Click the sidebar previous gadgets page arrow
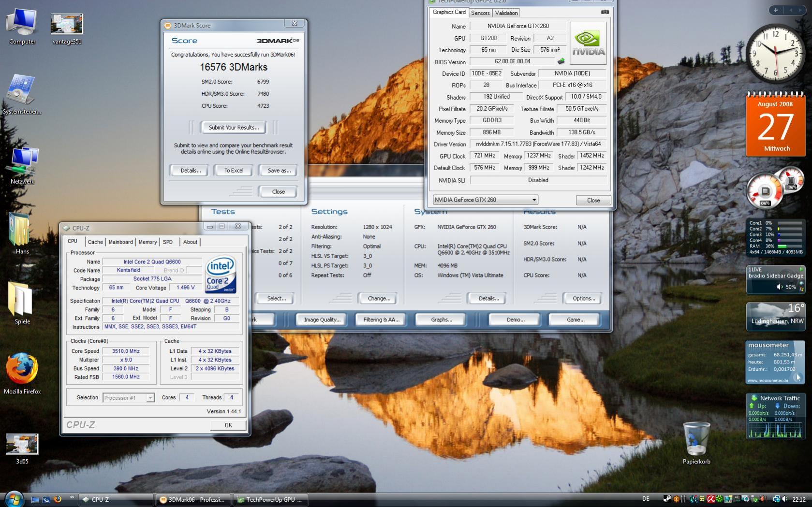This screenshot has height=507, width=812. (791, 10)
